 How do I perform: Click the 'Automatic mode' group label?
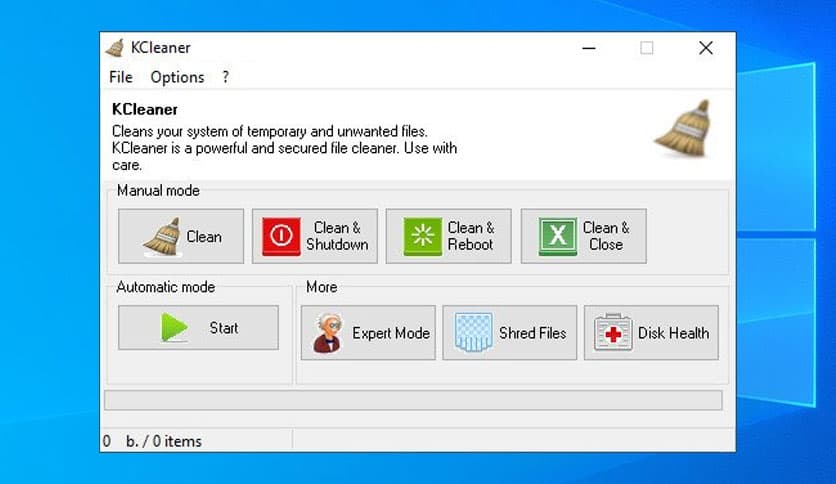point(166,287)
